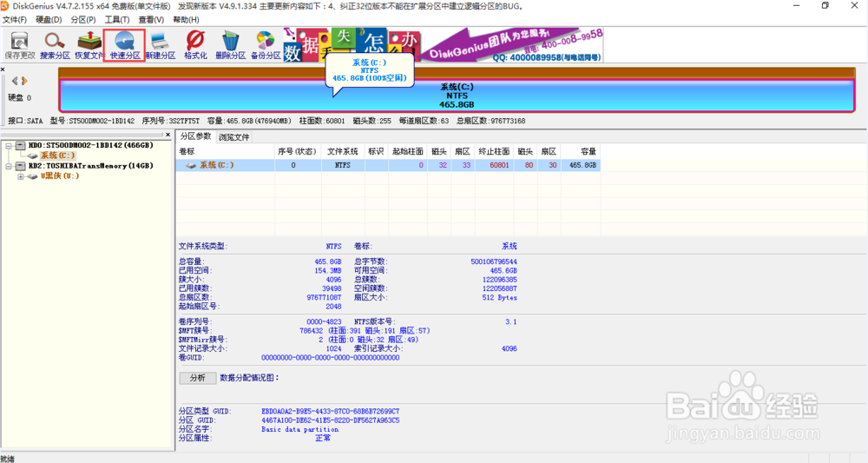Click the 465.8GB capacity cell in table
This screenshot has width=868, height=463.
coord(582,165)
